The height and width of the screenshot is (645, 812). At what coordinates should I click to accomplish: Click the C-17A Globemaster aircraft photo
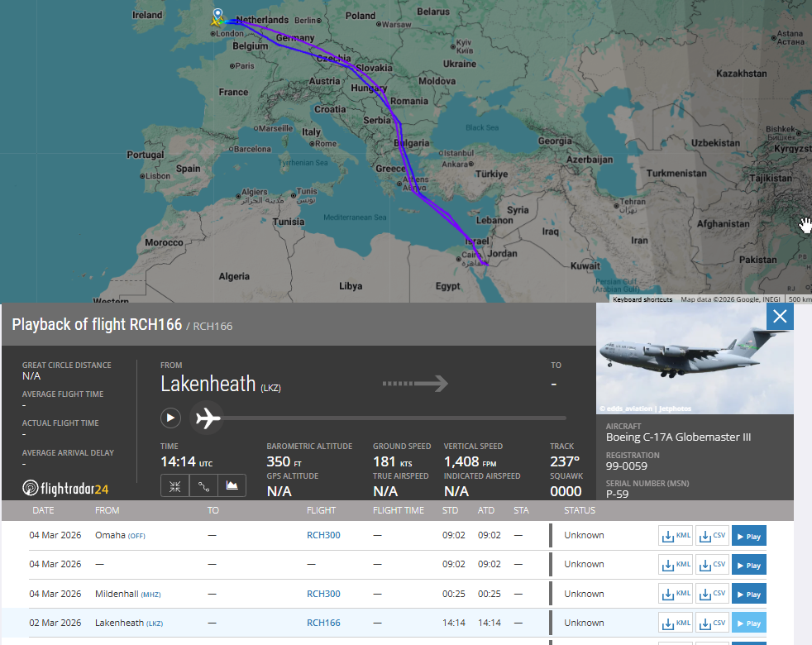[x=695, y=360]
